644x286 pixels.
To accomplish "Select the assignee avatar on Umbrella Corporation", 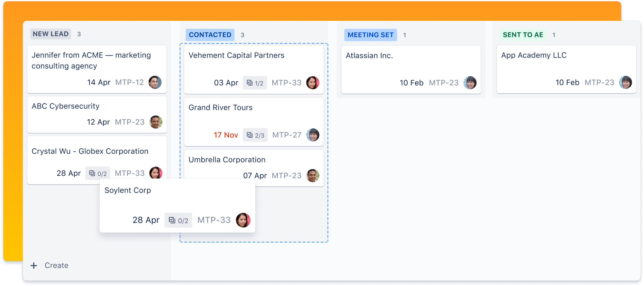I will click(313, 175).
